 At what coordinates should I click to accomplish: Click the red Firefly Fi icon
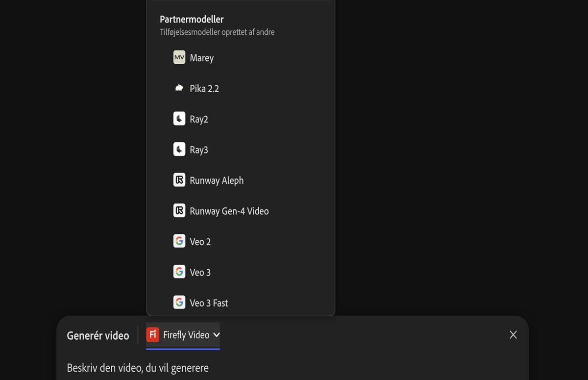click(153, 335)
